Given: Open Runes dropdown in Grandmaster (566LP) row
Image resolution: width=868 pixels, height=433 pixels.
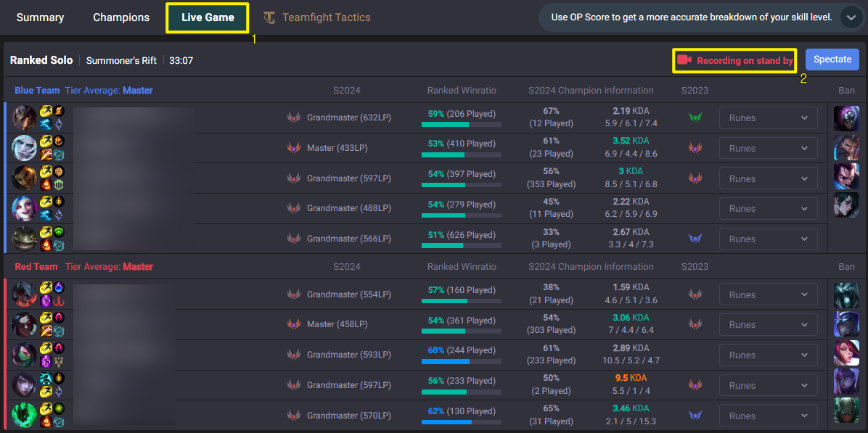Looking at the screenshot, I should [x=769, y=239].
